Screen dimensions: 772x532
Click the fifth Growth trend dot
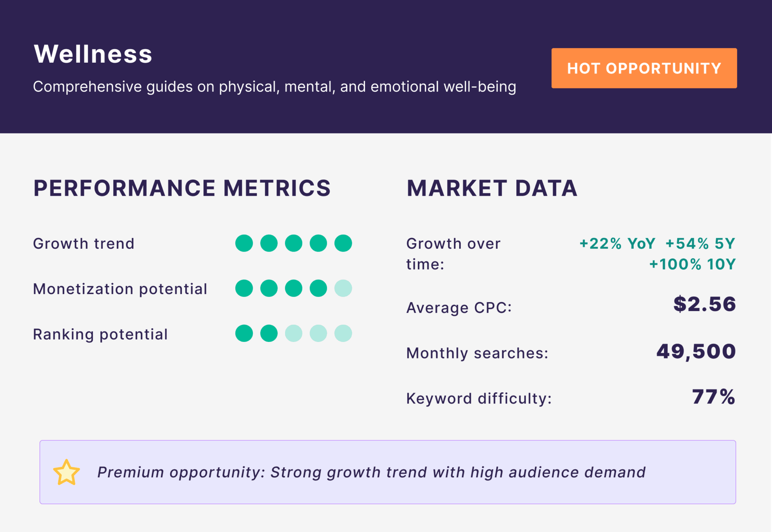343,243
